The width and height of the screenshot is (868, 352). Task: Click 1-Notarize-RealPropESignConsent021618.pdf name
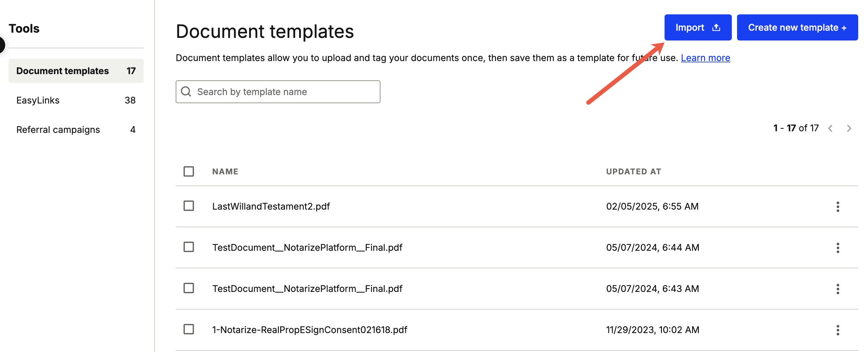coord(309,329)
